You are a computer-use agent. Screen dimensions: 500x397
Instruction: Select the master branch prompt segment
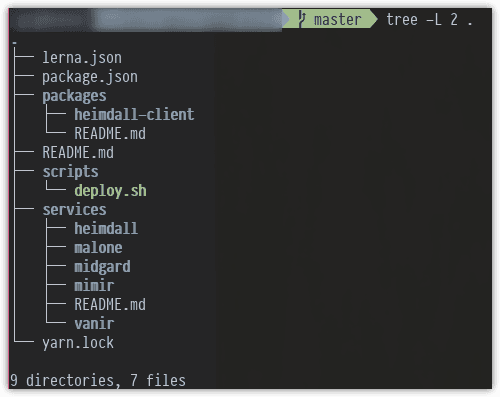pyautogui.click(x=330, y=19)
